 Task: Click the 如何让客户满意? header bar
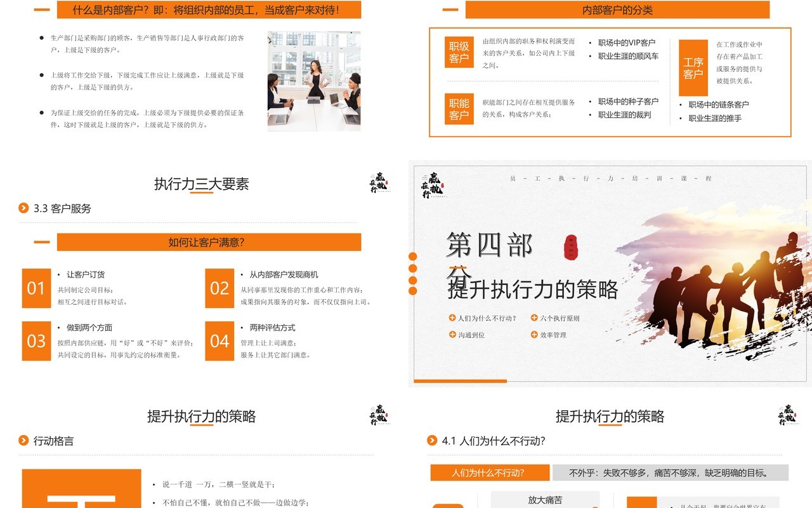[209, 242]
